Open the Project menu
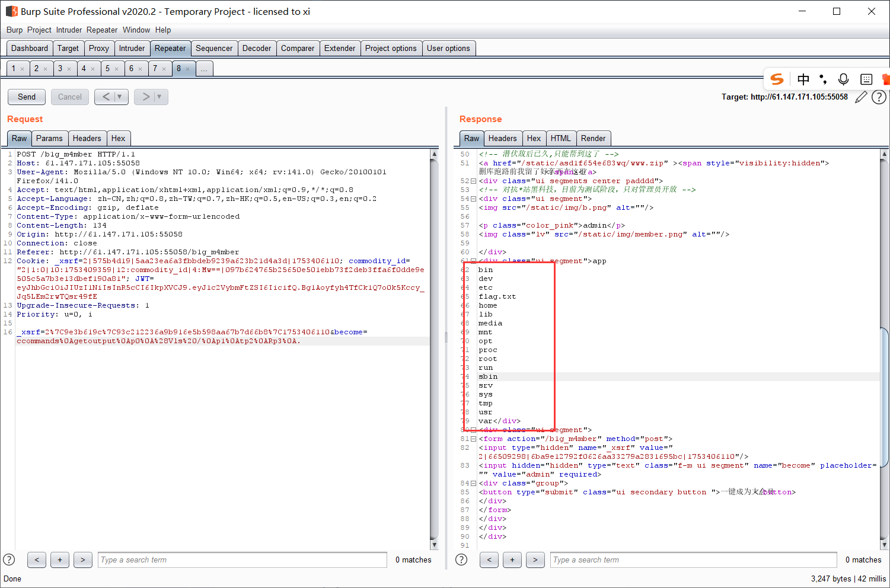Image resolution: width=890 pixels, height=588 pixels. pos(39,30)
